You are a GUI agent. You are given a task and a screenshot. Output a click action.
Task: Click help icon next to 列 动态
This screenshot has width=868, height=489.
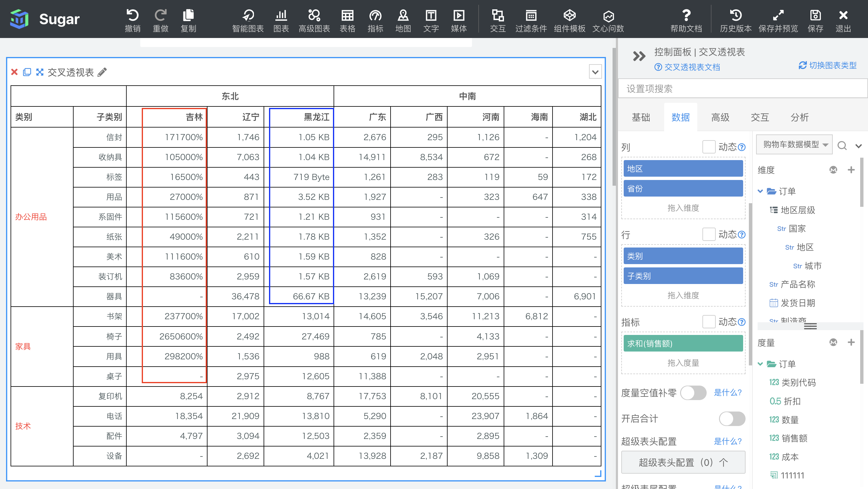[x=741, y=147]
